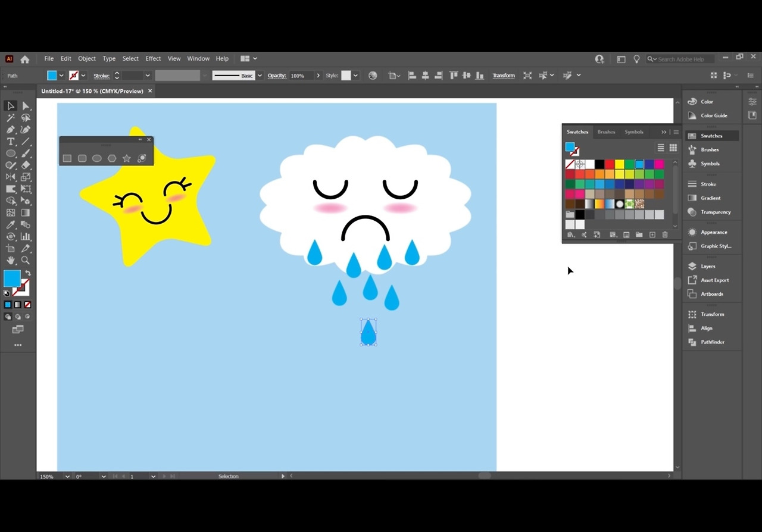This screenshot has width=762, height=532.
Task: Select the Selection tool in the toolbar
Action: [x=11, y=106]
